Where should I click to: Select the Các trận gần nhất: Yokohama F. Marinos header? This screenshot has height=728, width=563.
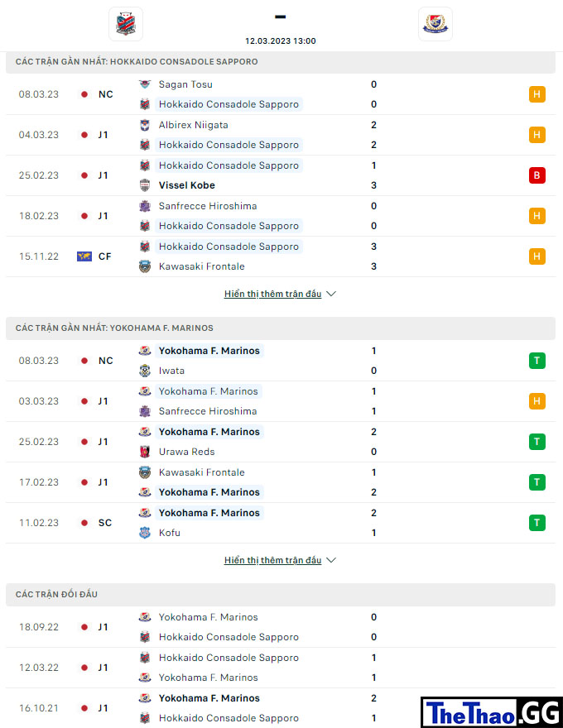[281, 328]
